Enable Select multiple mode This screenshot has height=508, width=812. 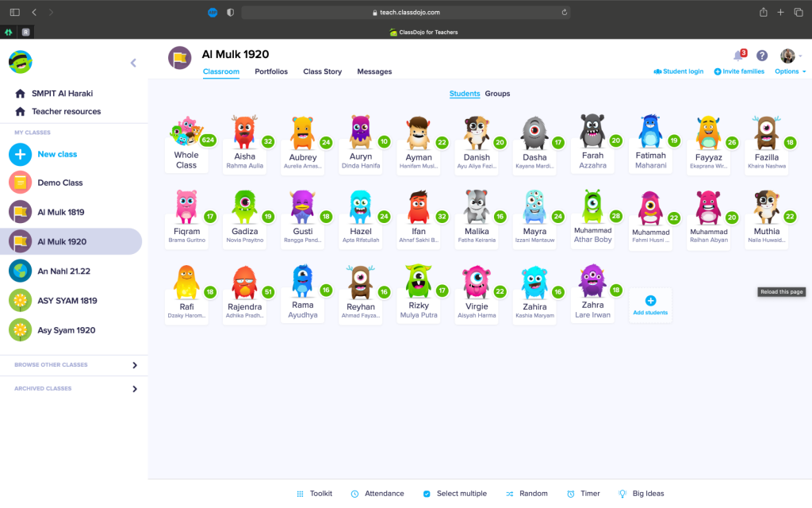tap(454, 493)
